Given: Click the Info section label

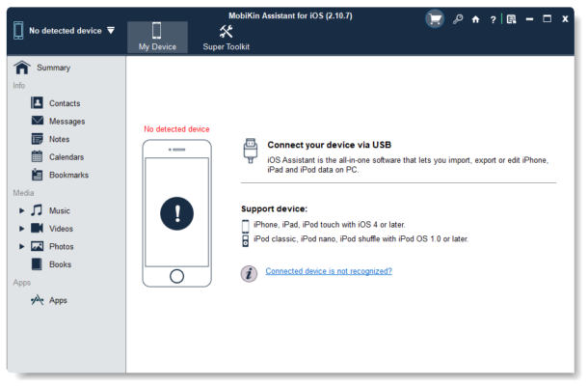Looking at the screenshot, I should coord(18,86).
